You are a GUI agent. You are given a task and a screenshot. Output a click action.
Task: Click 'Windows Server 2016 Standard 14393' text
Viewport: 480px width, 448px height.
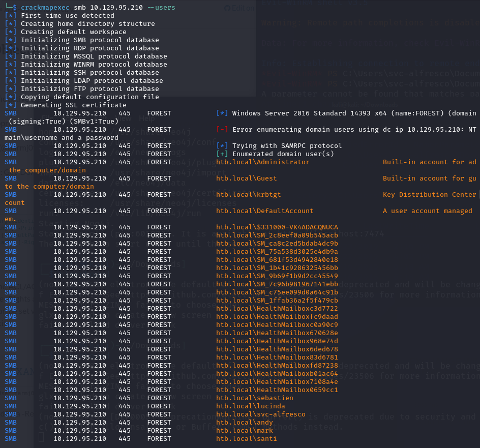[x=301, y=113]
